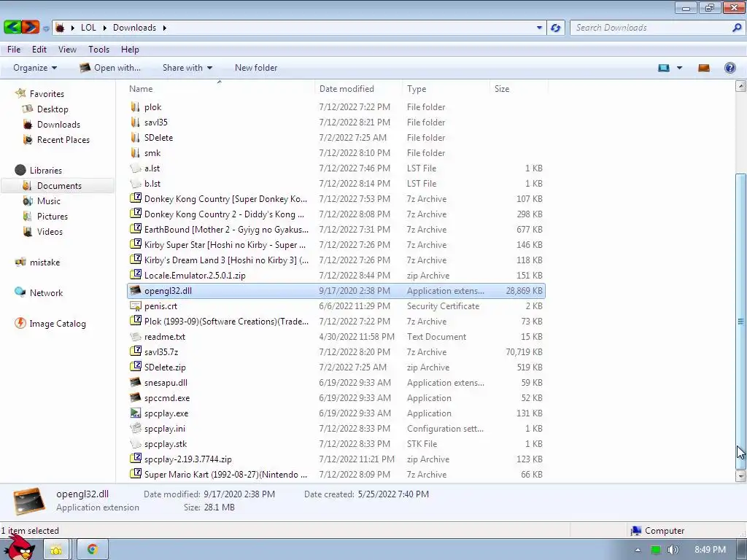The height and width of the screenshot is (560, 747).
Task: Select Desktop under Favorites
Action: pos(53,109)
